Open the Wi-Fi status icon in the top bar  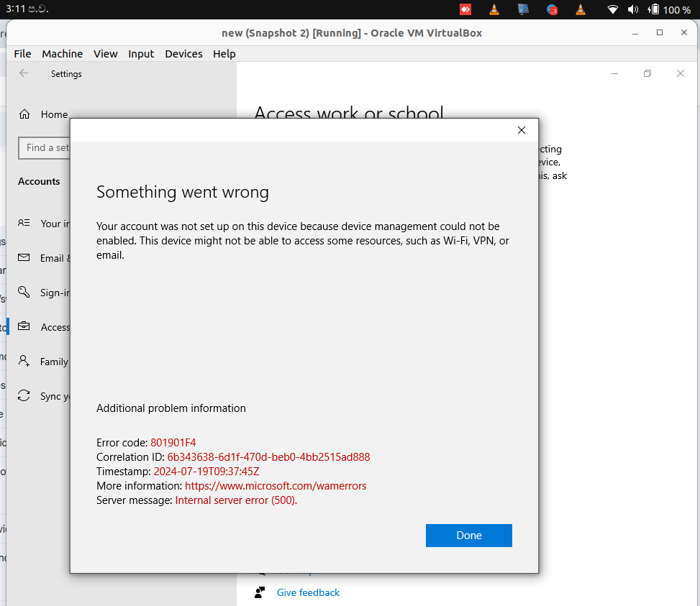(x=612, y=9)
